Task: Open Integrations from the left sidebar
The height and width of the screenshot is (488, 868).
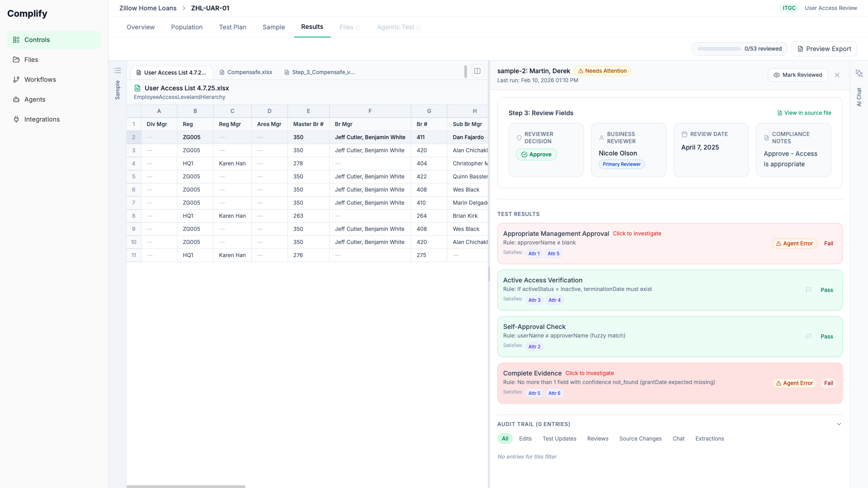Action: coord(42,119)
